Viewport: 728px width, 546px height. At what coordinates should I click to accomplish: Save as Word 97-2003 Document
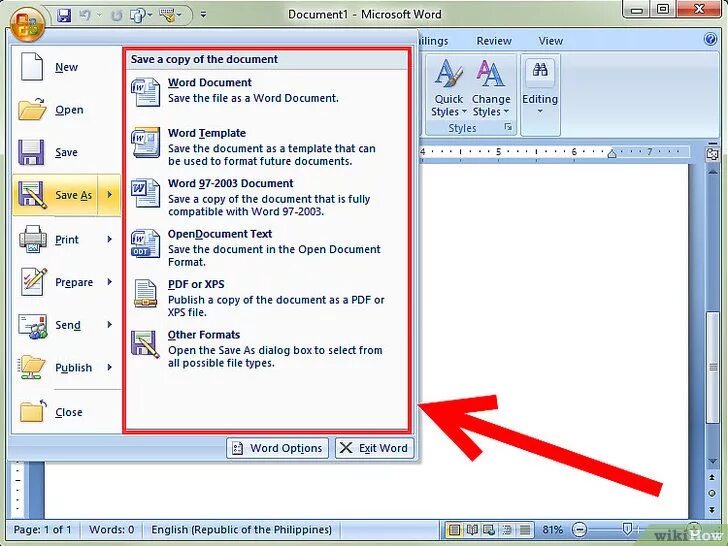[267, 198]
